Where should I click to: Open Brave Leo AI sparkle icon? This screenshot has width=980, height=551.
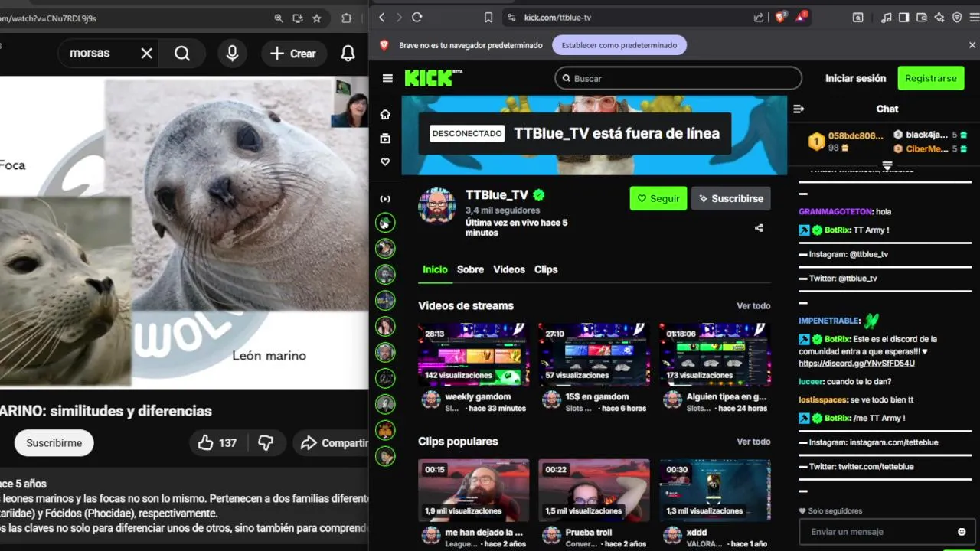tap(939, 17)
